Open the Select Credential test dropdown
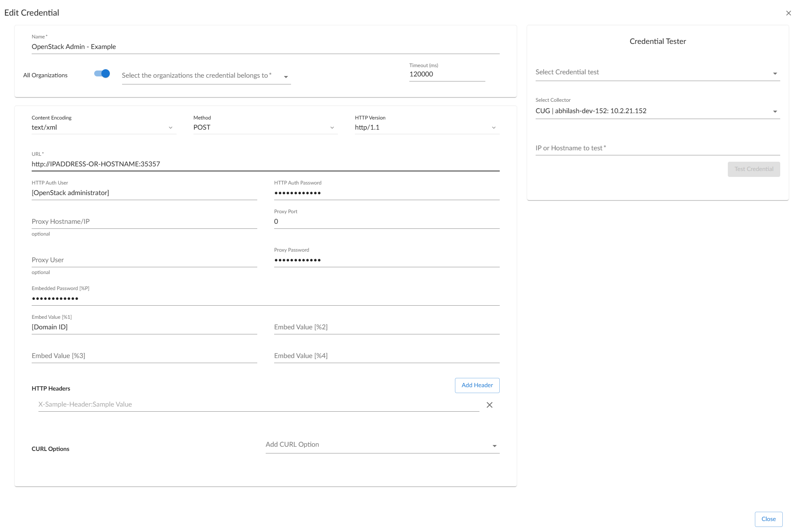Viewport: 795px width, 532px height. pyautogui.click(x=657, y=73)
